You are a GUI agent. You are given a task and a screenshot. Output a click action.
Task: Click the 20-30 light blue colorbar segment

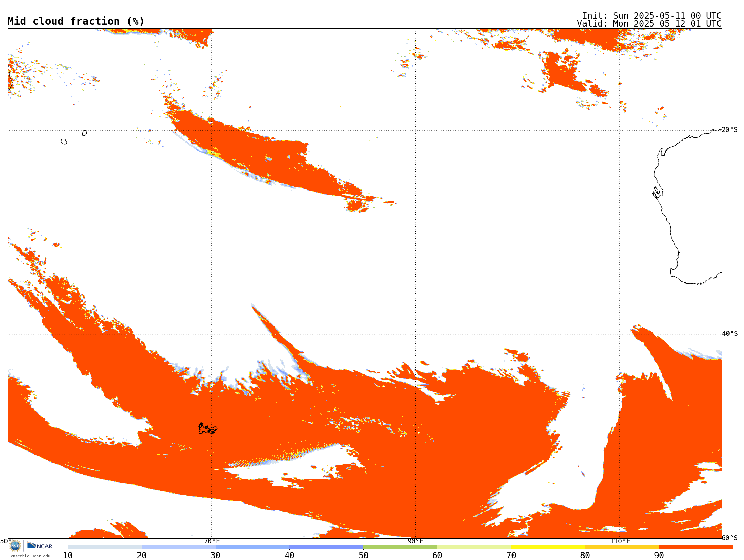[x=178, y=547]
